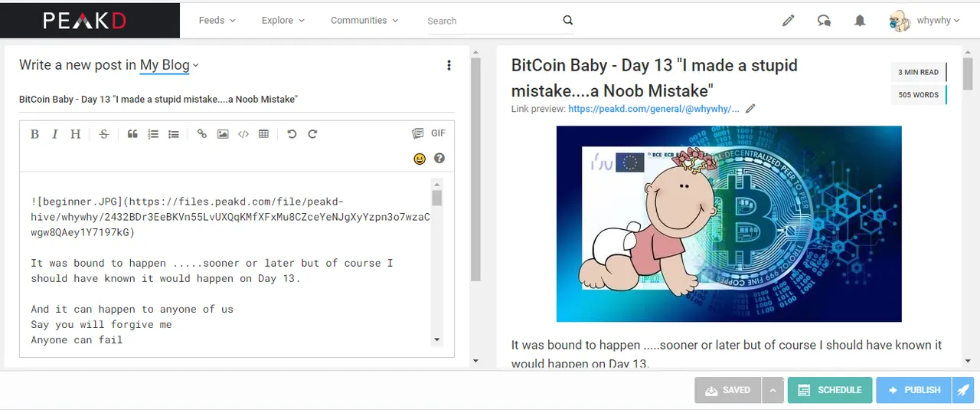Click the SCHEDULE button
980x410 pixels.
pos(830,390)
